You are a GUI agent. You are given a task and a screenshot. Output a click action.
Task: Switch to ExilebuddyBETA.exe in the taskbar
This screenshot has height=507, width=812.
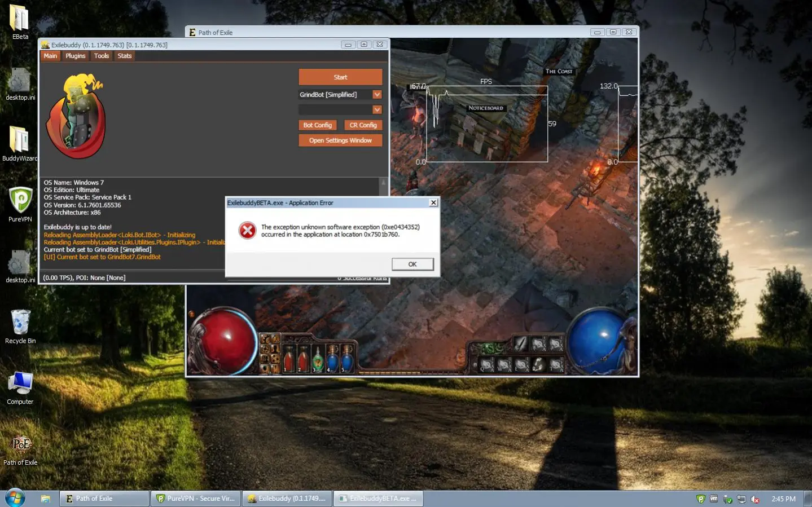pos(378,499)
